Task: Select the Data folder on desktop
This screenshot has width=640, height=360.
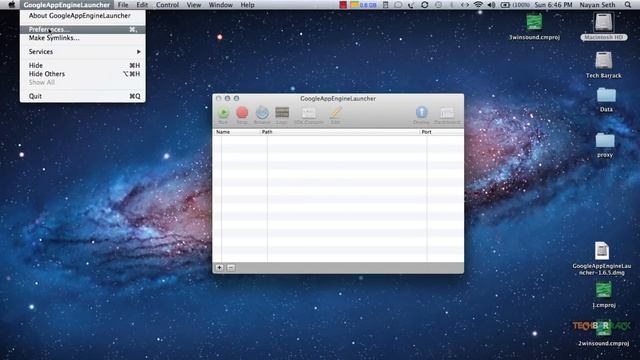Action: 606,96
